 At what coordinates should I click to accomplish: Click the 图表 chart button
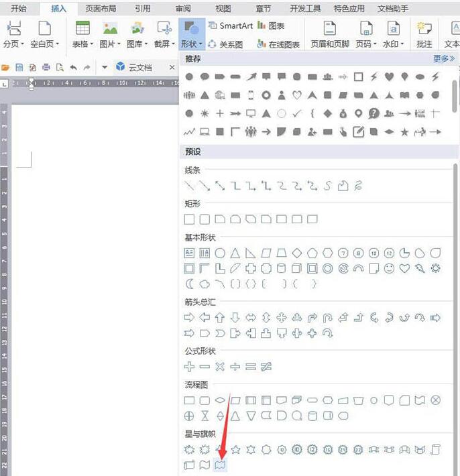point(271,25)
